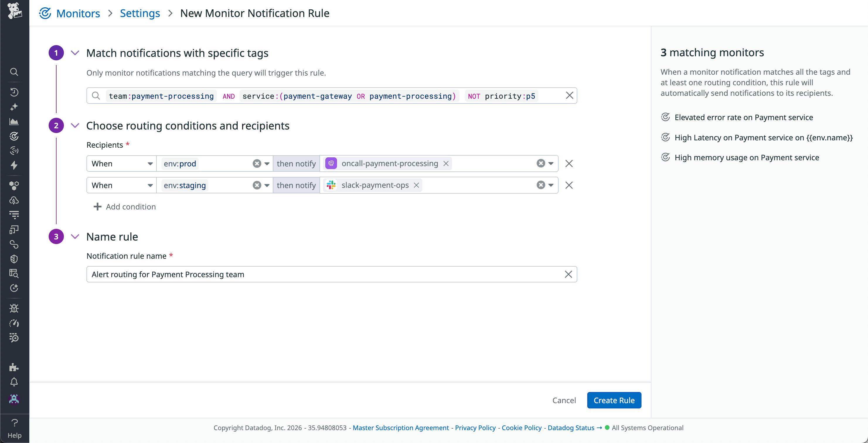The height and width of the screenshot is (443, 868).
Task: Click the Create Rule button
Action: [x=614, y=400]
